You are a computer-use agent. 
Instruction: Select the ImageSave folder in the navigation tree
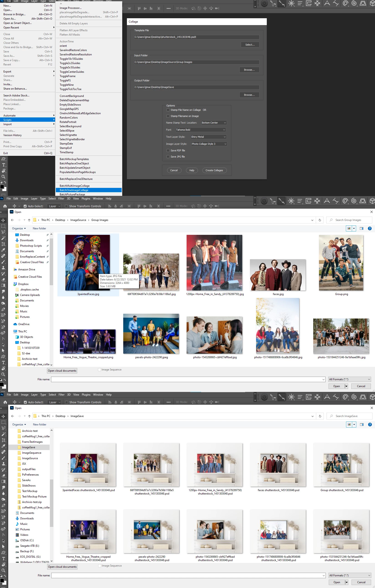(29, 447)
